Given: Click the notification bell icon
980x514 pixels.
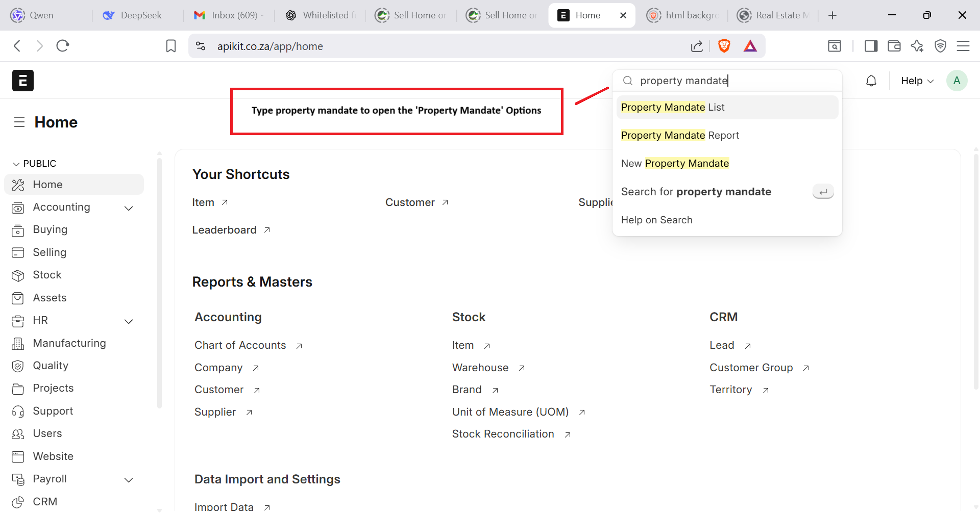Looking at the screenshot, I should [x=871, y=81].
